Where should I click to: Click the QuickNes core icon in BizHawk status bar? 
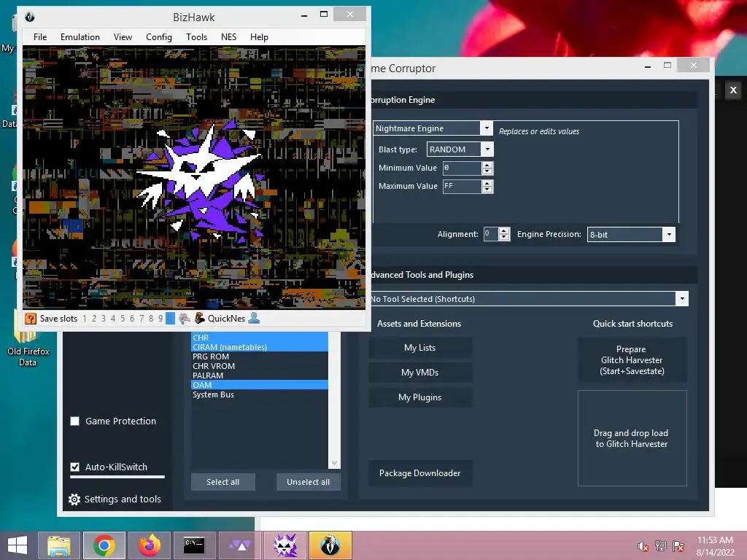pos(200,318)
